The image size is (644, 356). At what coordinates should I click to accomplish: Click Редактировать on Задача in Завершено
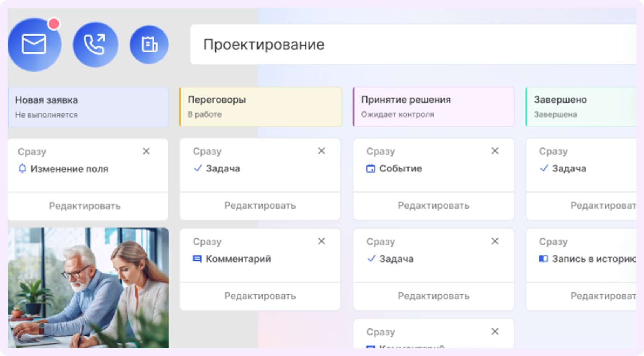point(603,206)
